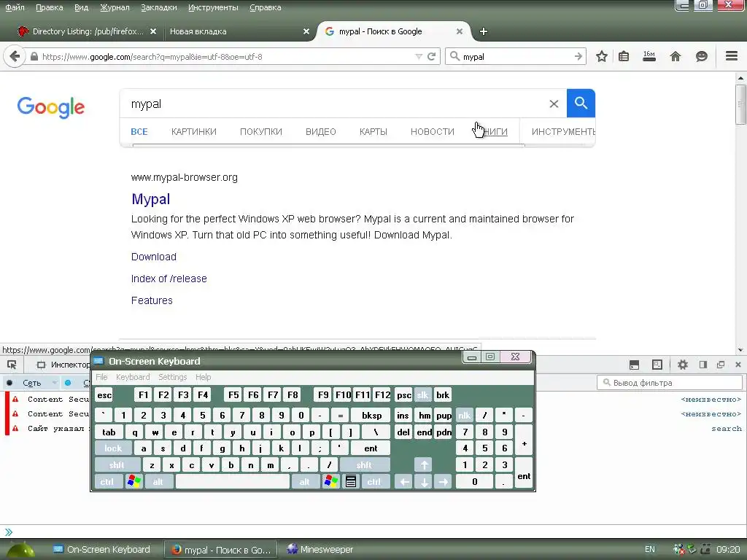Open URL bar history dropdown arrow

[x=419, y=57]
